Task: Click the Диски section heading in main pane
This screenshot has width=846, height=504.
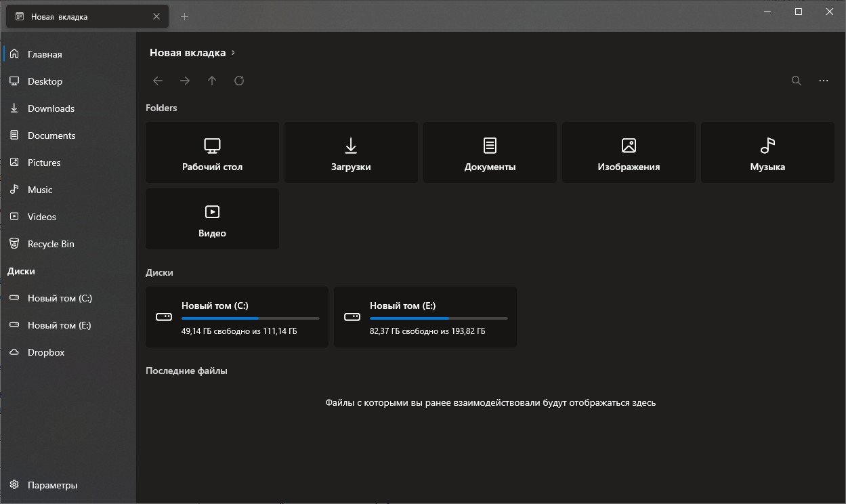Action: coord(159,272)
